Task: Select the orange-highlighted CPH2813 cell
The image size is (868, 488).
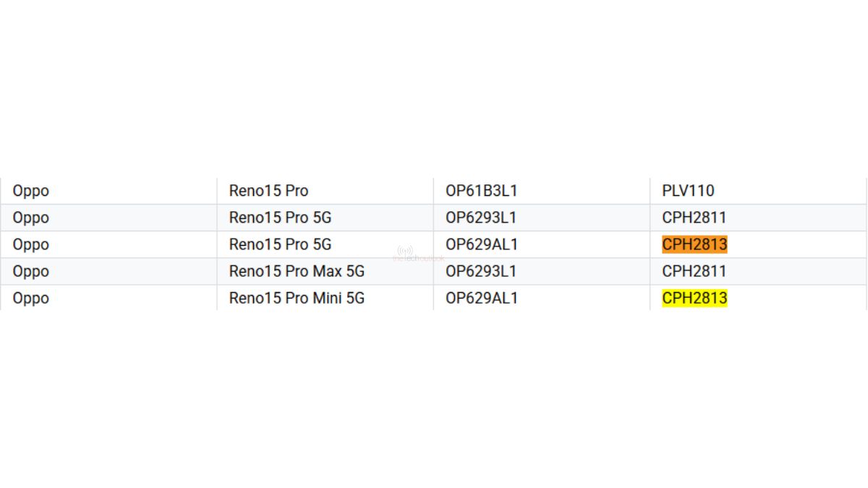Action: (x=694, y=244)
